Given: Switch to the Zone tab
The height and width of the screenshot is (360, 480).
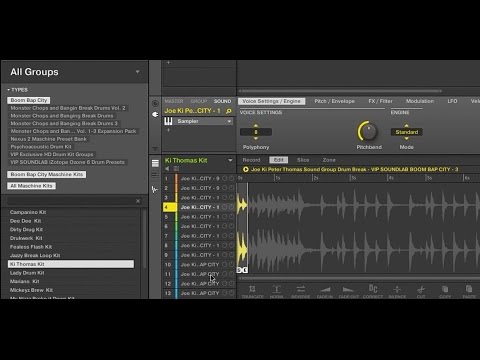Looking at the screenshot, I should click(329, 160).
